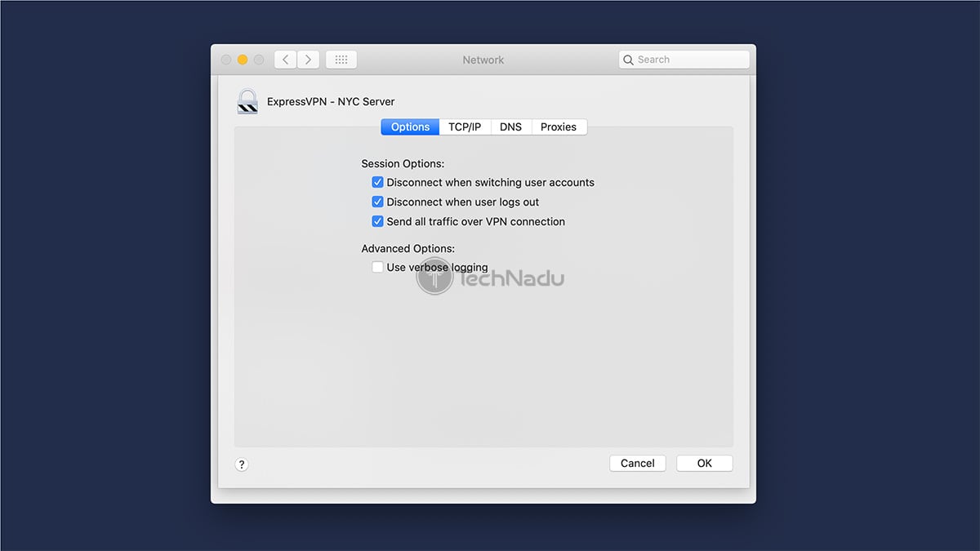Click the search magnifier icon
The image size is (980, 551).
(628, 60)
